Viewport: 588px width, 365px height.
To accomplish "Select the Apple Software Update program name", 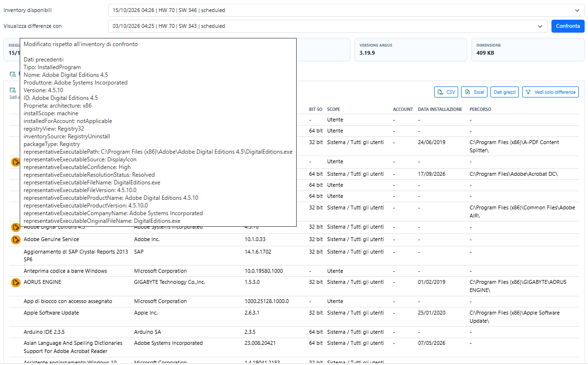I will coord(51,313).
